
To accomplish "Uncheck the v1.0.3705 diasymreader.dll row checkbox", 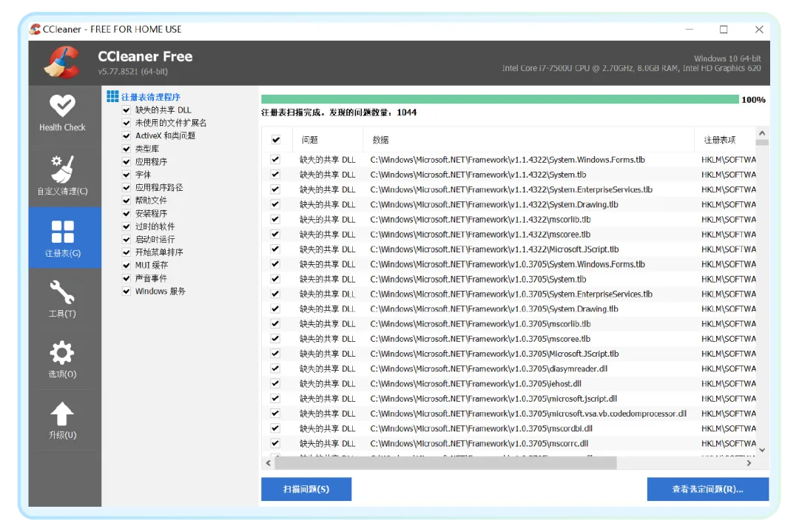I will [x=276, y=368].
